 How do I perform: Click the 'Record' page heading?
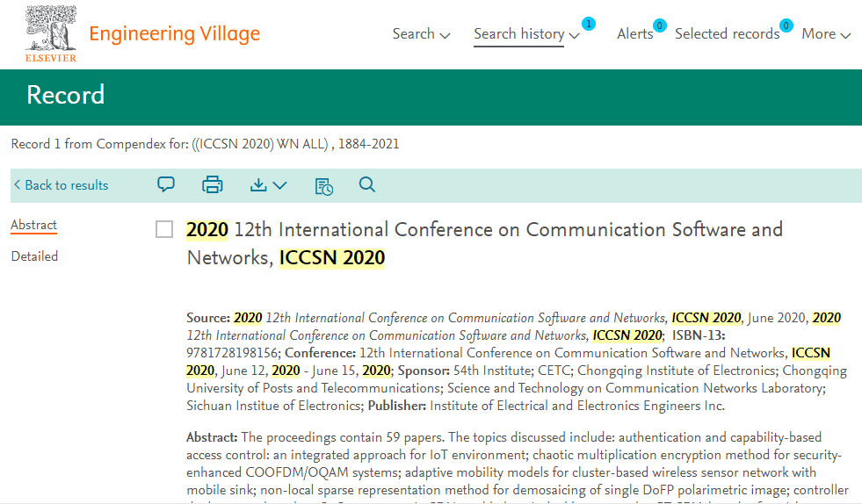click(x=65, y=95)
